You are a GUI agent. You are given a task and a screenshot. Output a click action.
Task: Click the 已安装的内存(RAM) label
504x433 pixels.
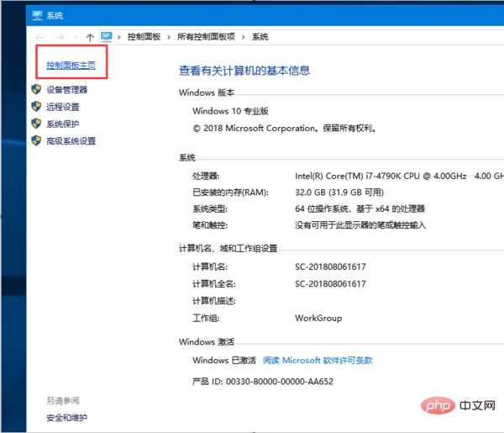pos(230,193)
